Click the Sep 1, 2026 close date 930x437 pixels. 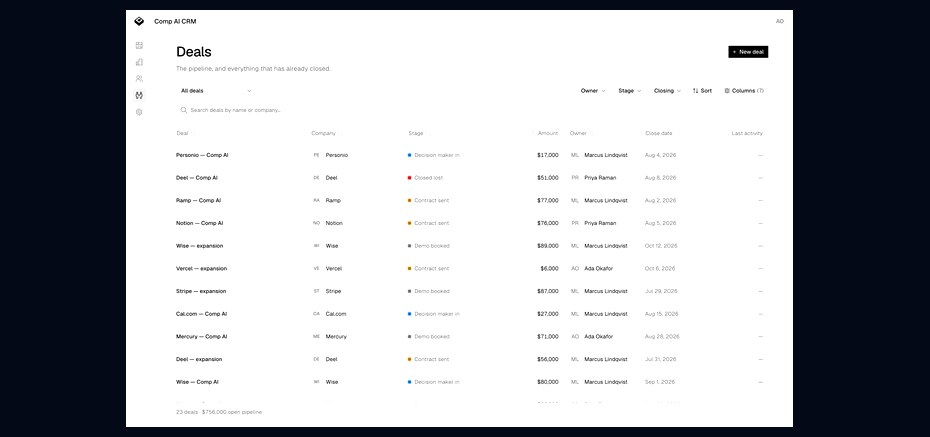click(660, 382)
